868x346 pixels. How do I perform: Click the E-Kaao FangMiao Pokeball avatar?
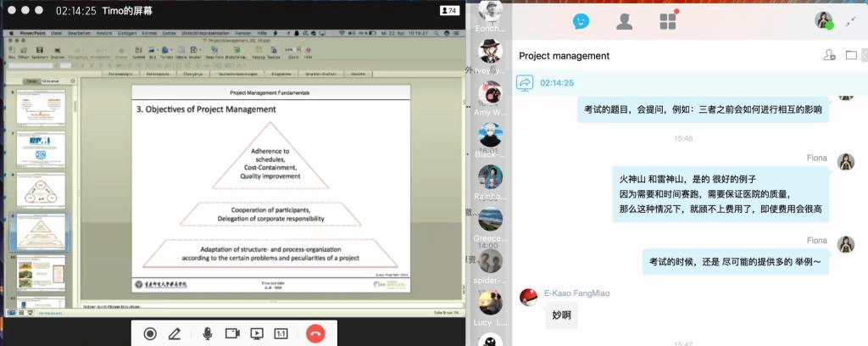[x=528, y=297]
